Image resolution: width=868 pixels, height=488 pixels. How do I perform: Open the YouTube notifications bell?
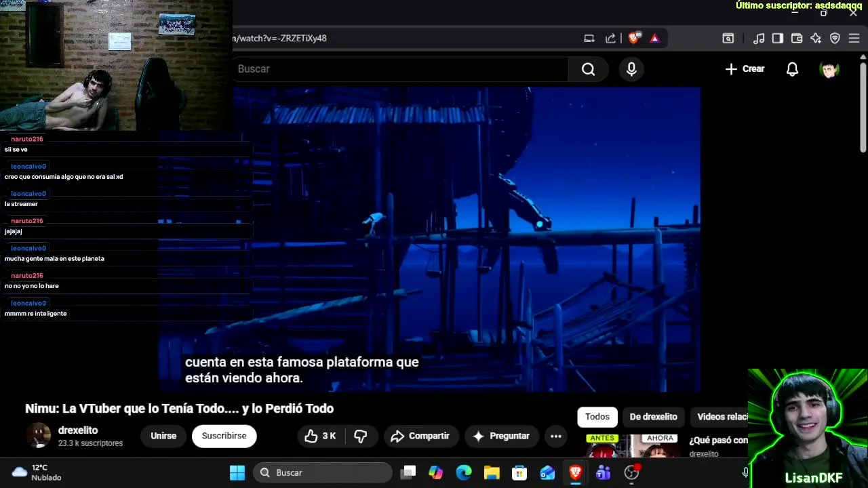(x=792, y=69)
